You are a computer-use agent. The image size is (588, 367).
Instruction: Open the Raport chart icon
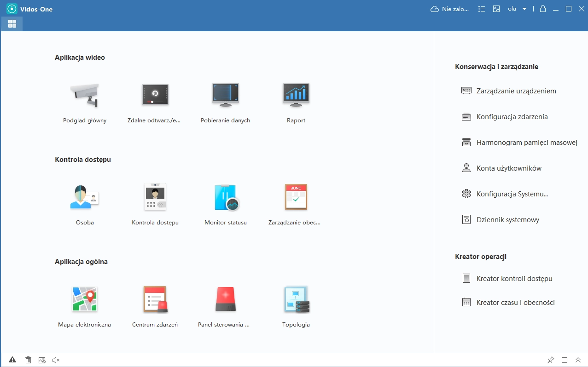pyautogui.click(x=296, y=95)
